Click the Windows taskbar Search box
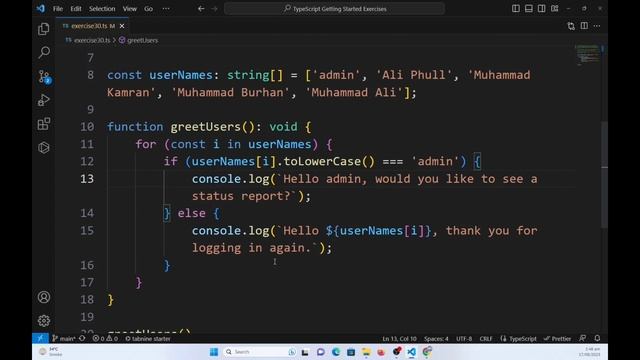640x360 pixels. [260, 352]
